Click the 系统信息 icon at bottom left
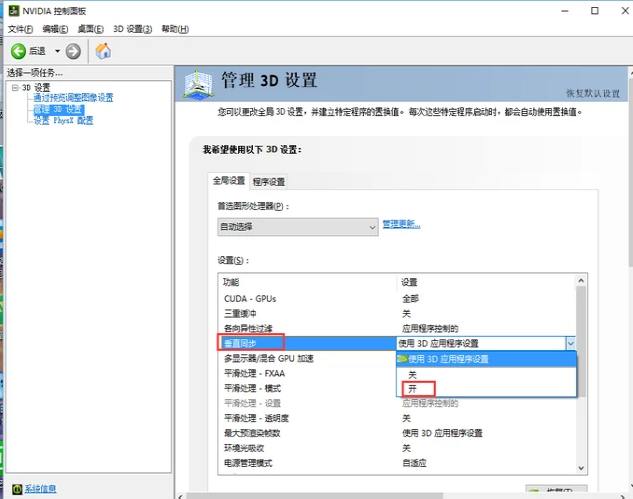 pos(15,489)
